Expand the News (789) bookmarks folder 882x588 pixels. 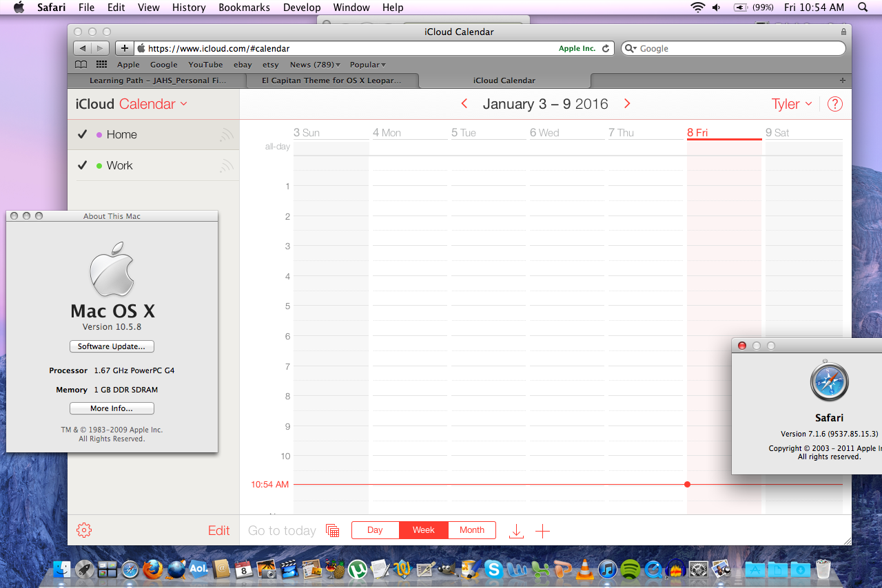(315, 65)
